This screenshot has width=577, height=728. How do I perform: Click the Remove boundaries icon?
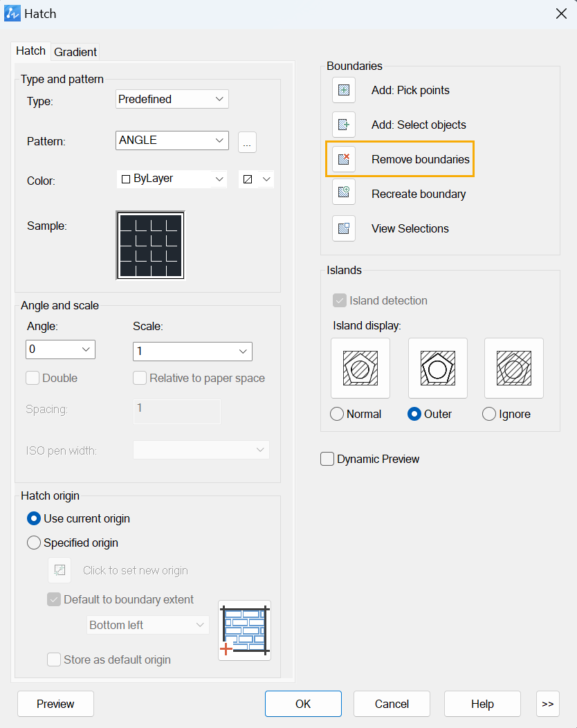[344, 159]
